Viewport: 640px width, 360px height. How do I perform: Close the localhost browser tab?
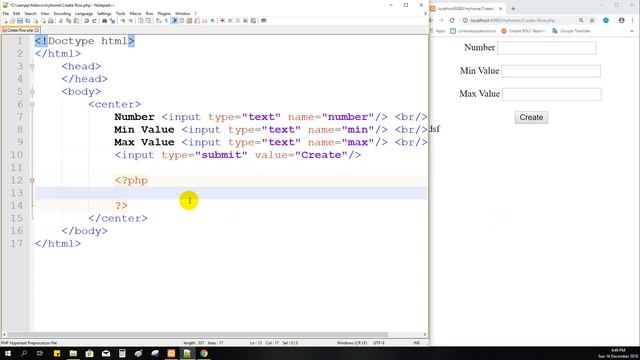(x=500, y=8)
